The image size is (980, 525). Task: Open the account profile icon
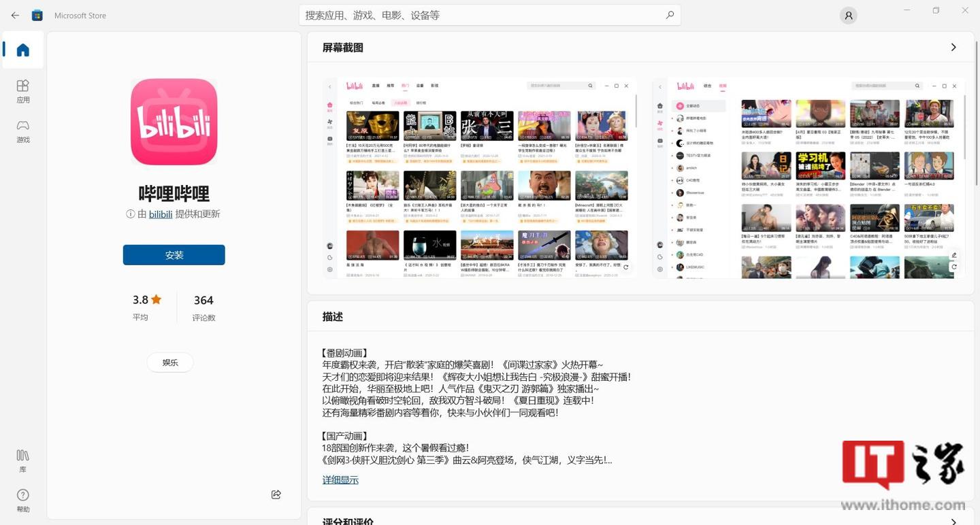pos(848,15)
